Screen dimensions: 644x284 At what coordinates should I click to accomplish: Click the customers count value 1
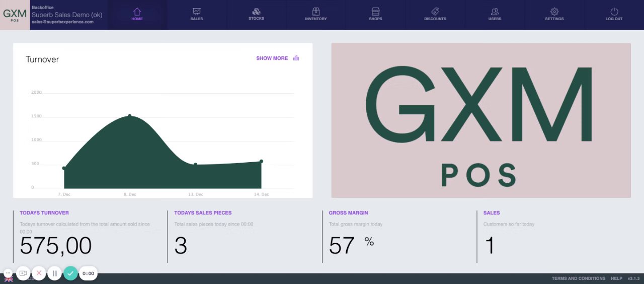[490, 246]
